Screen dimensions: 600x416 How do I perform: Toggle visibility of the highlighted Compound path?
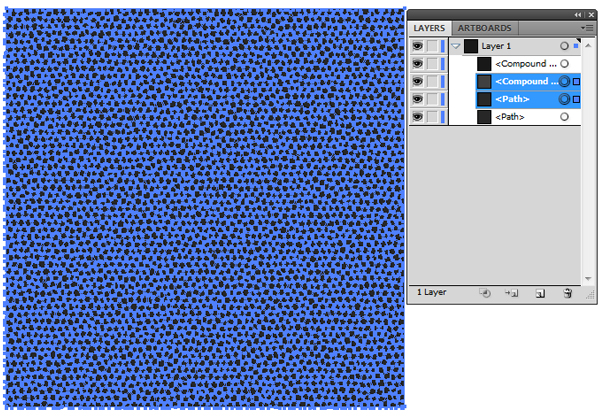(x=417, y=81)
